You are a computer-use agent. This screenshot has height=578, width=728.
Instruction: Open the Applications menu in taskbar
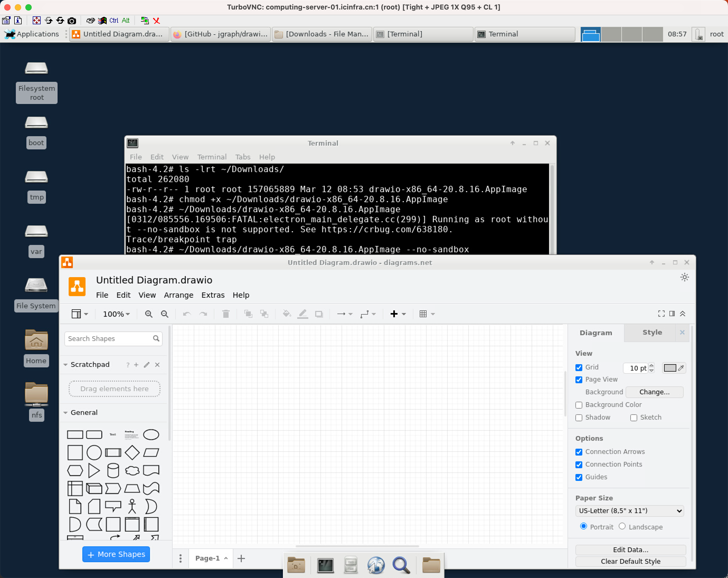pos(32,34)
